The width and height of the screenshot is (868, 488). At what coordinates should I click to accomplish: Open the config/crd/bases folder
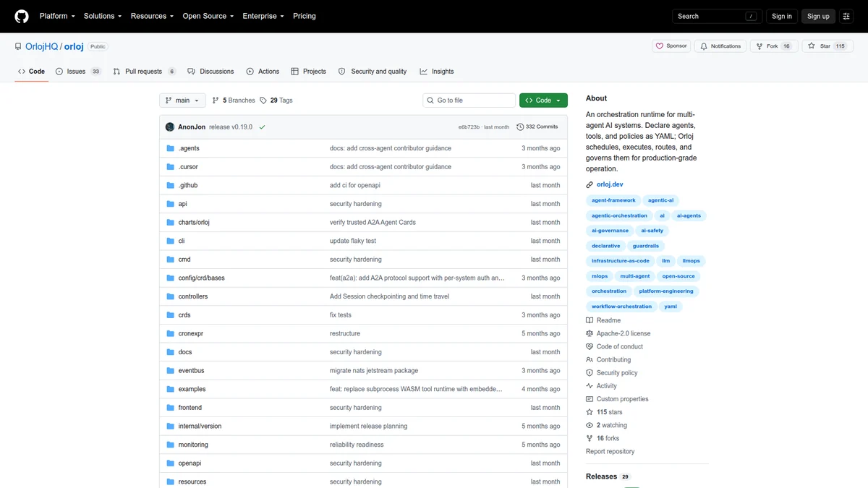[x=202, y=278]
